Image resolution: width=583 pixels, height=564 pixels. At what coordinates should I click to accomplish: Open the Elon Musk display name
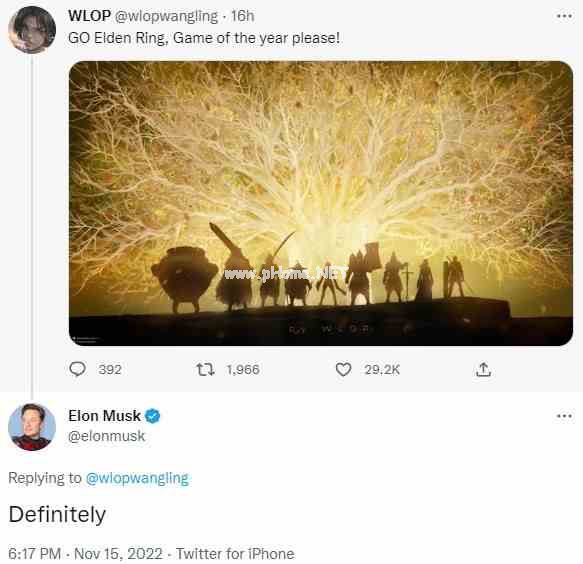pyautogui.click(x=104, y=416)
